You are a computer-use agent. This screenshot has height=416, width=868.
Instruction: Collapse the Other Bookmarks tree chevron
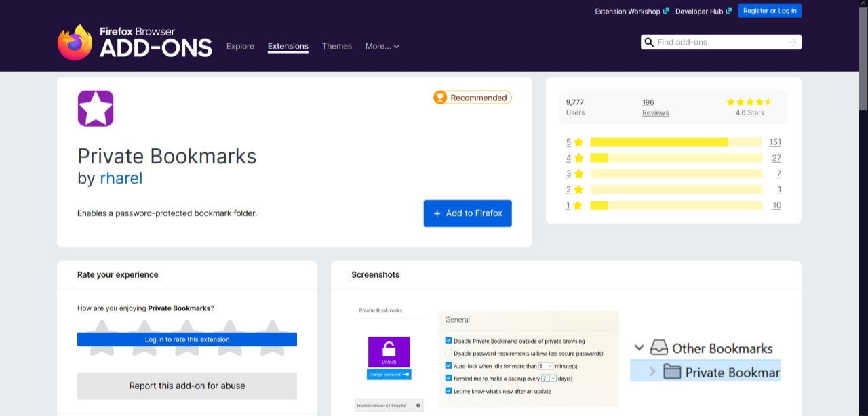pos(639,348)
